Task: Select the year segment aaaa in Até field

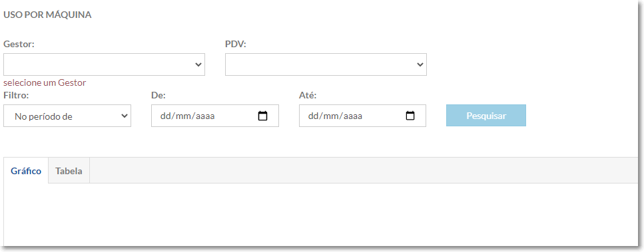Action: pyautogui.click(x=352, y=116)
